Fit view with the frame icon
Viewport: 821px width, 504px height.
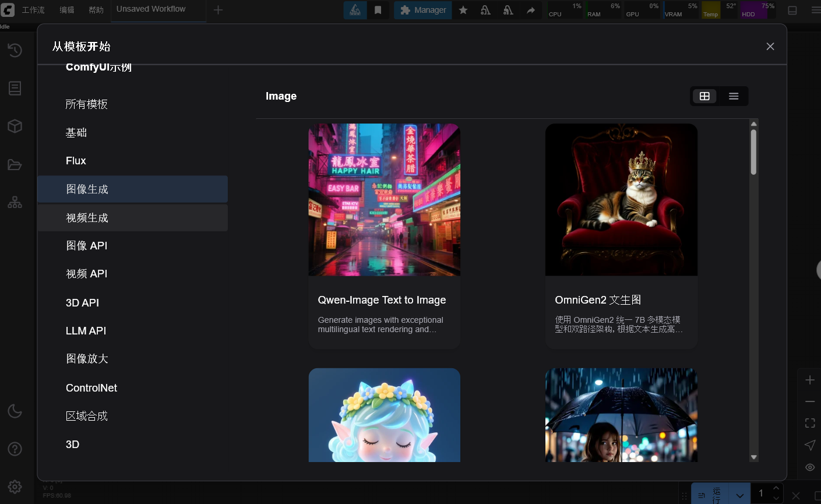pyautogui.click(x=810, y=423)
